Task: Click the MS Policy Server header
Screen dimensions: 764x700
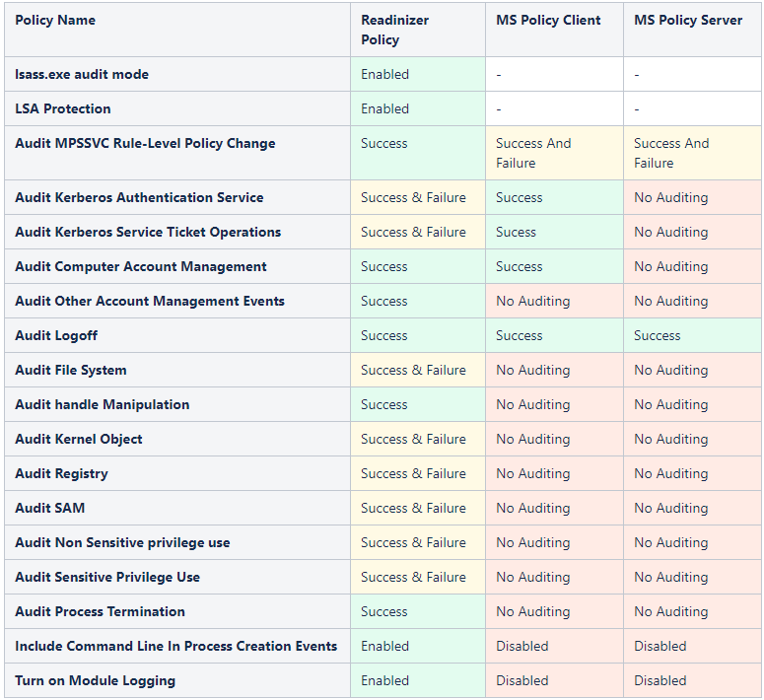Action: [x=688, y=21]
